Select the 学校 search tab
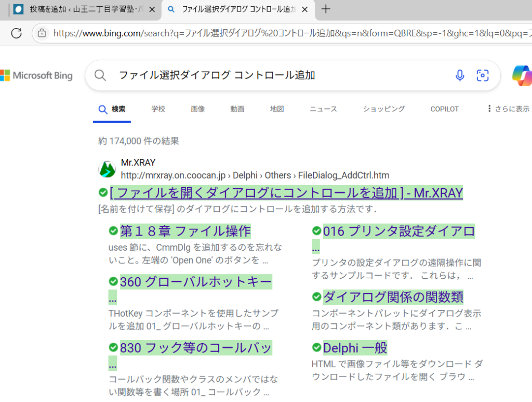This screenshot has height=402, width=532. click(158, 109)
